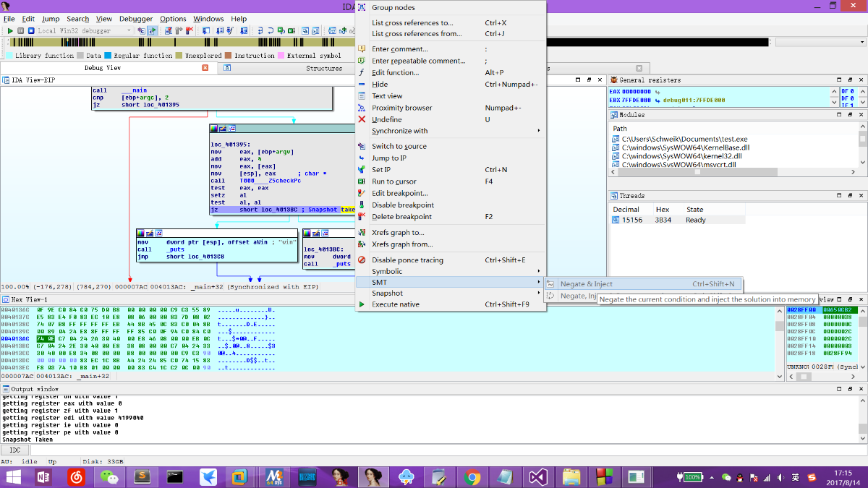
Task: Open the Windows Start button
Action: click(14, 477)
